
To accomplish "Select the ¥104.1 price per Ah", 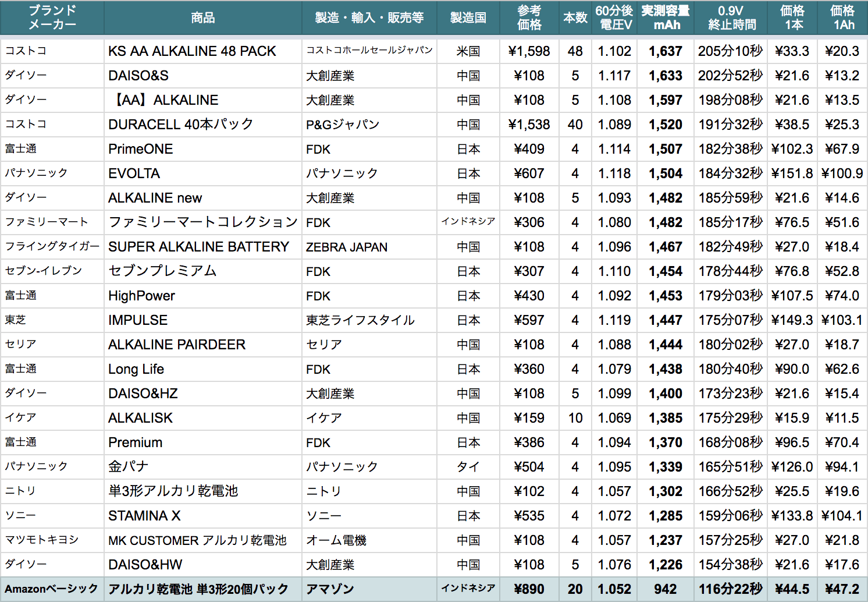I will pyautogui.click(x=842, y=516).
